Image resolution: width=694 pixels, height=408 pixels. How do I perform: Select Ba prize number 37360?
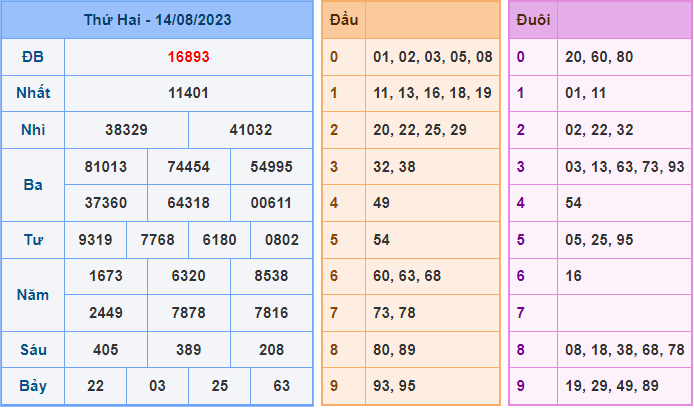pyautogui.click(x=106, y=203)
